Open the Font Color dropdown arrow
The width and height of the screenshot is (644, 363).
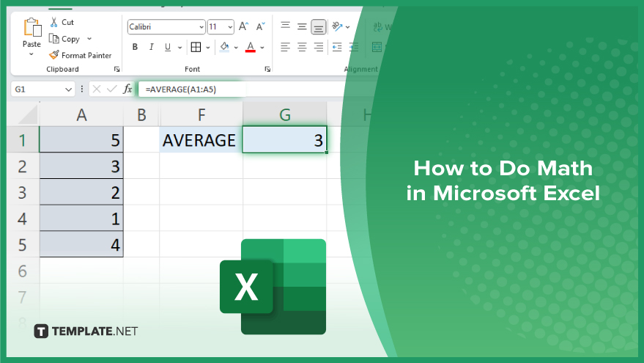[x=262, y=48]
